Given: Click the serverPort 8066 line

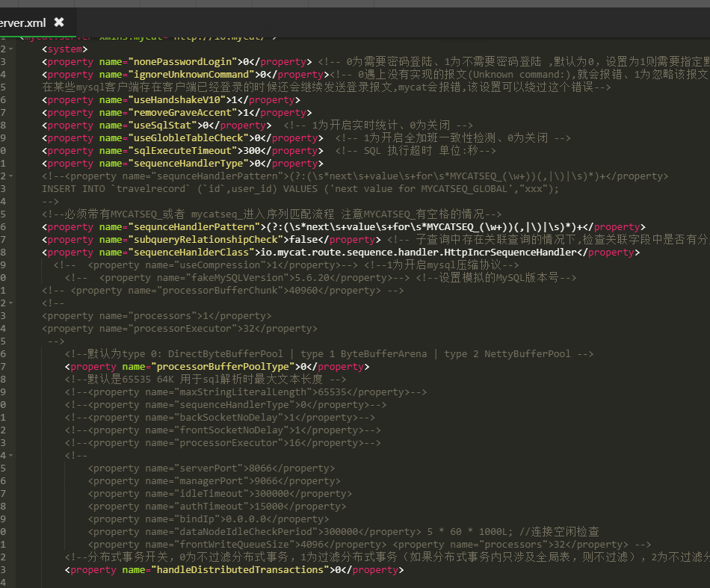Looking at the screenshot, I should 212,468.
